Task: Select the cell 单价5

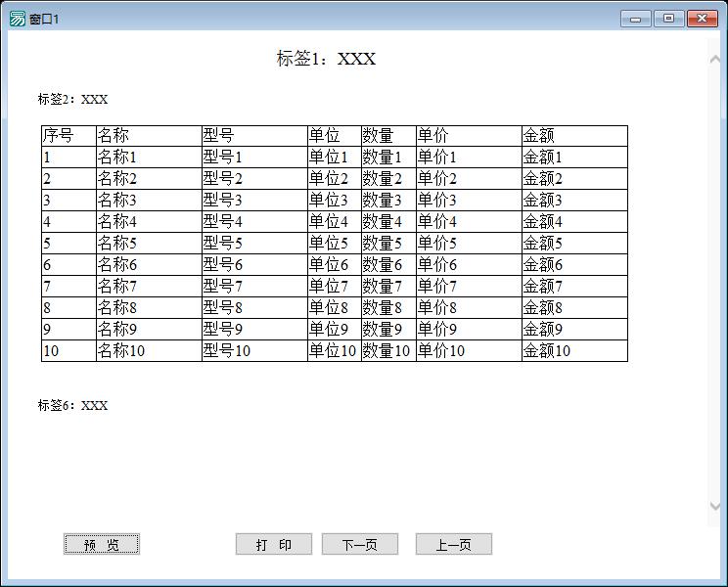Action: click(x=470, y=244)
